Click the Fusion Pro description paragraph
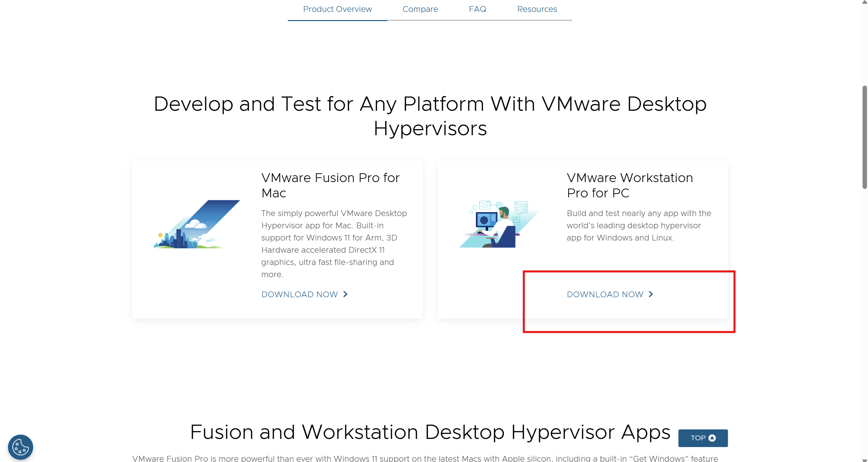868x462 pixels. tap(334, 244)
